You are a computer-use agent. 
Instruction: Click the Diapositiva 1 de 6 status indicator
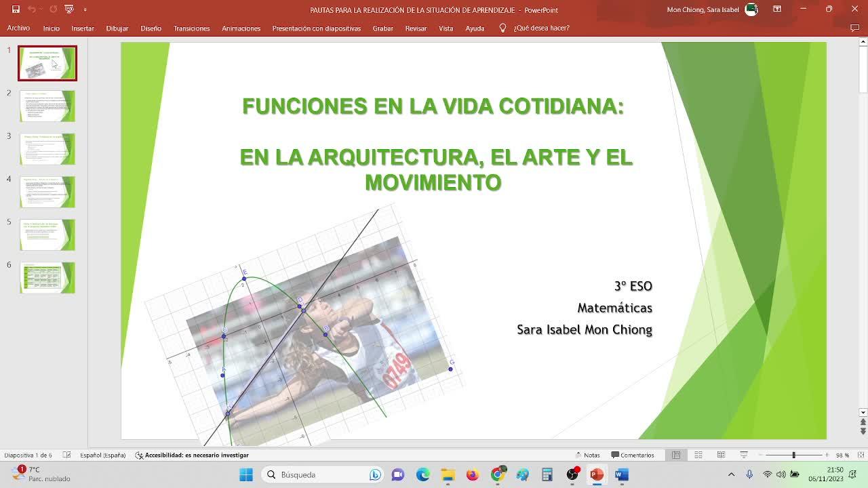coord(28,455)
